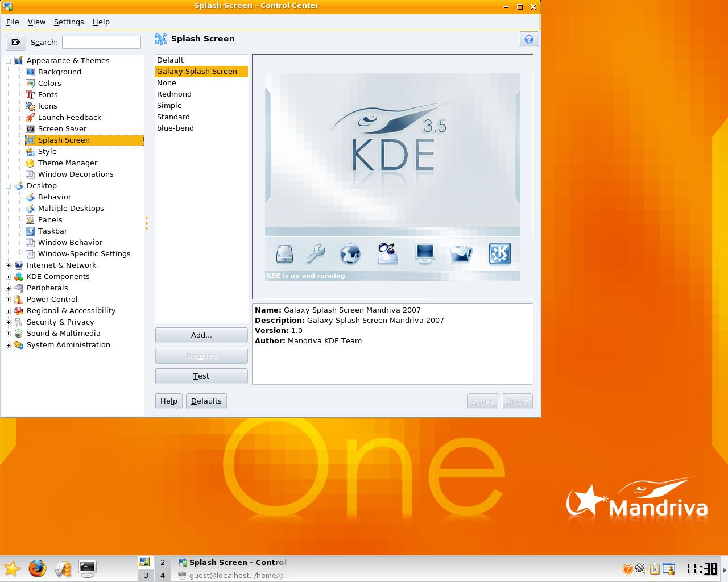Click the Launch Feedback rocket icon
Screen dimensions: 728x582
tap(30, 118)
